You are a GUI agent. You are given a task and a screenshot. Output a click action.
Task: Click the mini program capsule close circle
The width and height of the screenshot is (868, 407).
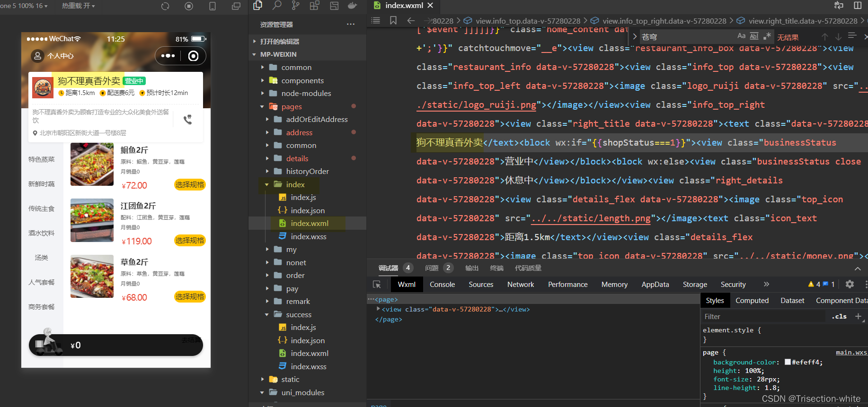tap(193, 56)
